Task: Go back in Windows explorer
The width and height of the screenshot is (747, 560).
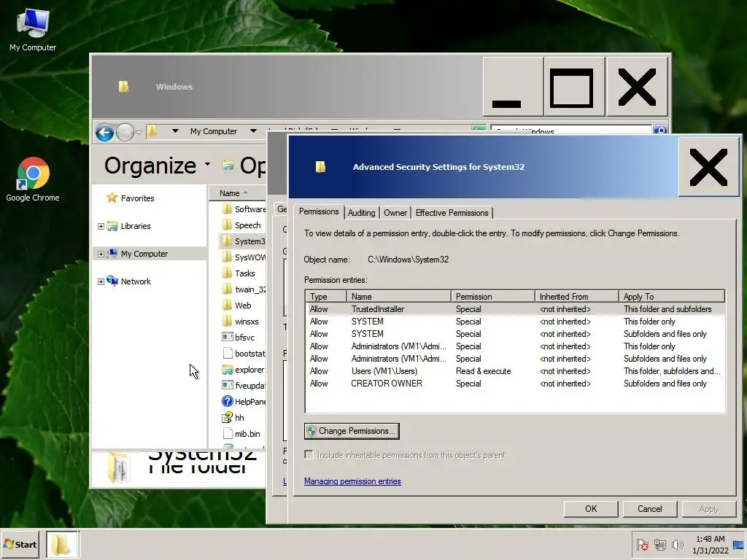Action: [104, 132]
